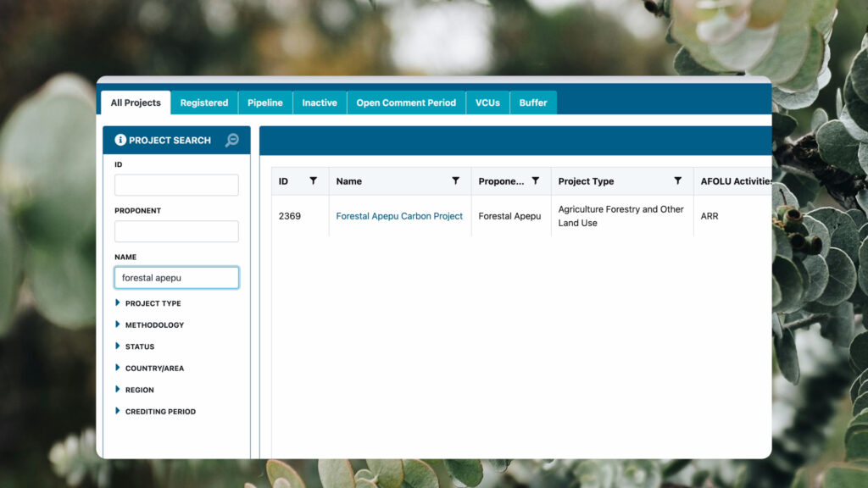Viewport: 868px width, 488px height.
Task: Open the Open Comment Period tab
Action: (x=406, y=103)
